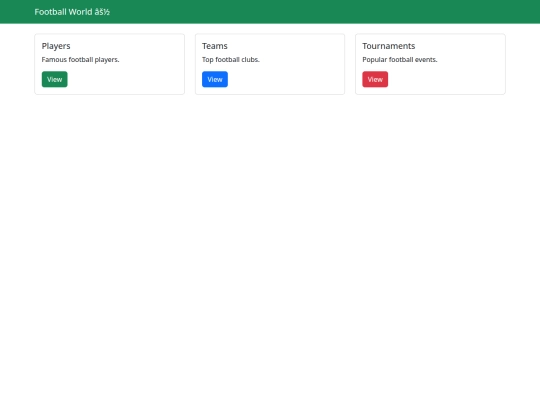The height and width of the screenshot is (405, 540).
Task: Click the text 'Top football clubs.'
Action: coord(231,60)
